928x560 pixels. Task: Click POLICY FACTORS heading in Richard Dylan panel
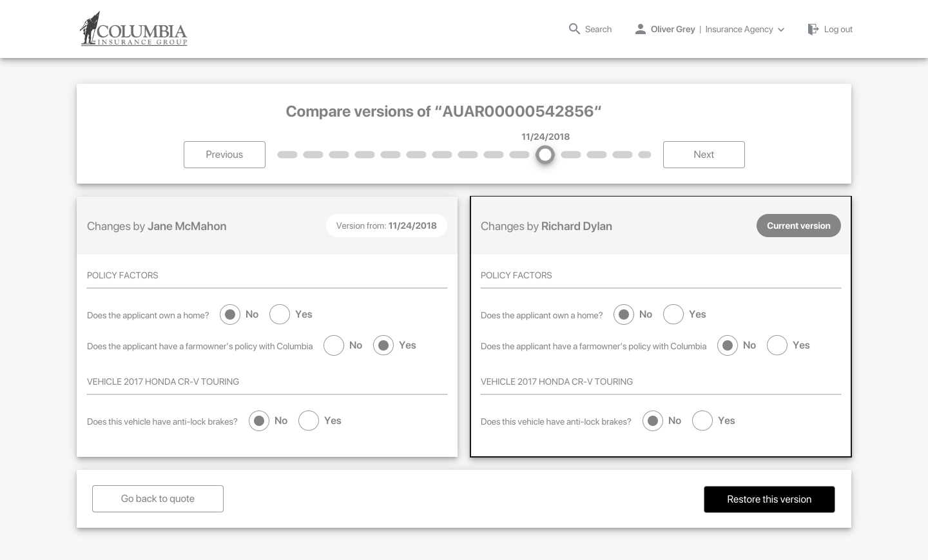coord(516,275)
